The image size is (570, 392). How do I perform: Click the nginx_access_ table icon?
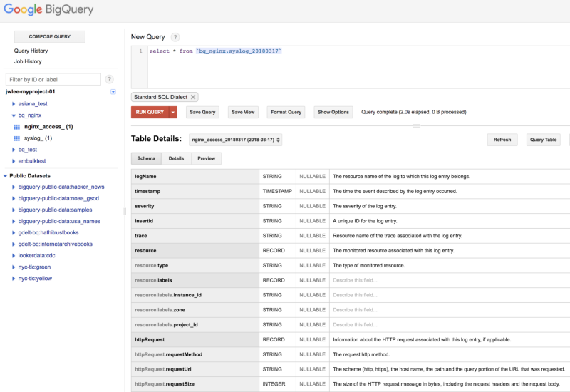pos(17,127)
